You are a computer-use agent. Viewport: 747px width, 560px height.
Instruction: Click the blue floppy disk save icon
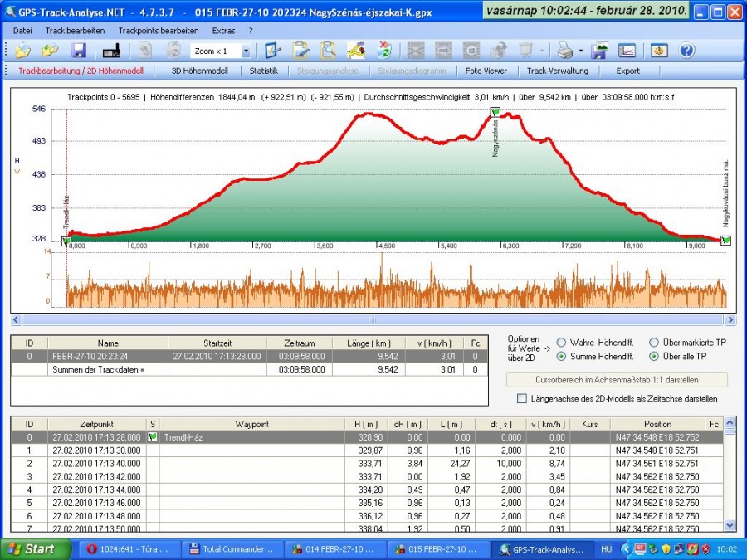point(79,51)
